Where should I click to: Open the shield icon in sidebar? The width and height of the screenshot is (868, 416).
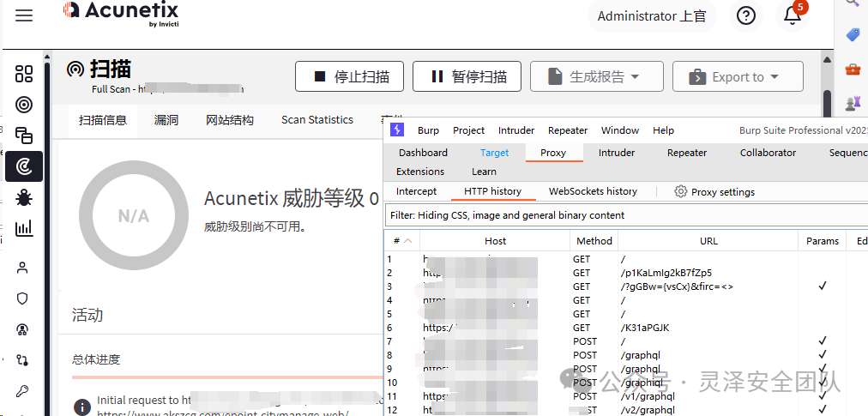point(22,298)
